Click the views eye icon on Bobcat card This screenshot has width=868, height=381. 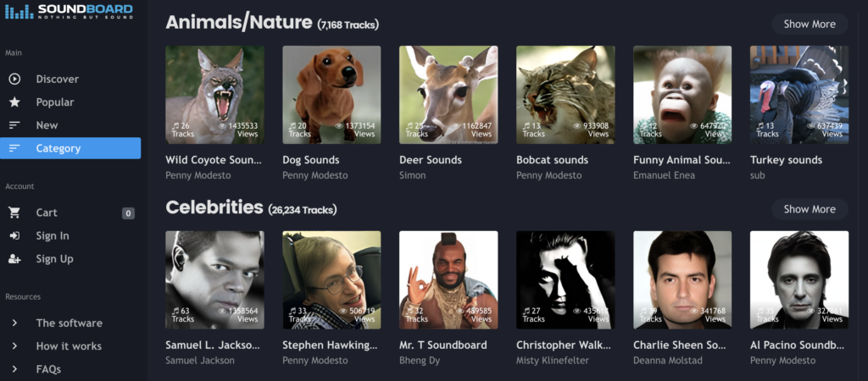[x=576, y=126]
